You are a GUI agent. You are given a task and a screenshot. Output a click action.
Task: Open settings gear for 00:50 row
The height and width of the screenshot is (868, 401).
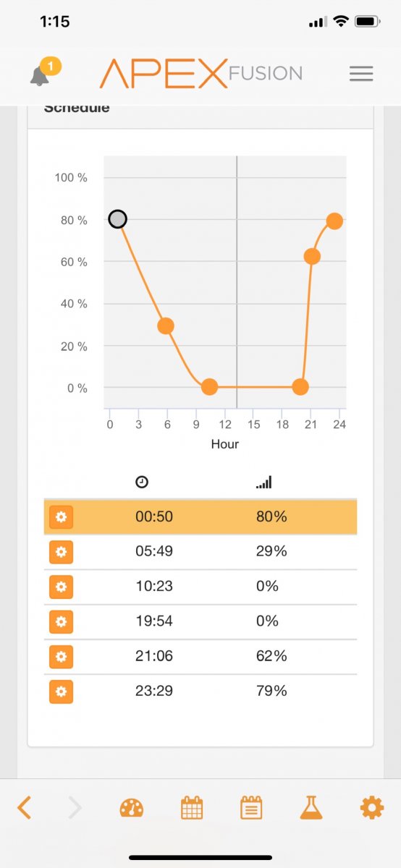[62, 517]
